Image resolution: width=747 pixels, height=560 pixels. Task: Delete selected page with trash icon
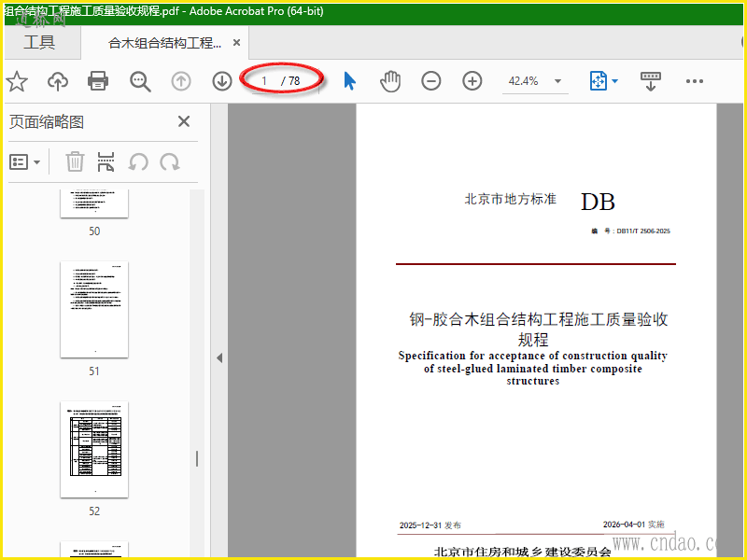pos(75,161)
